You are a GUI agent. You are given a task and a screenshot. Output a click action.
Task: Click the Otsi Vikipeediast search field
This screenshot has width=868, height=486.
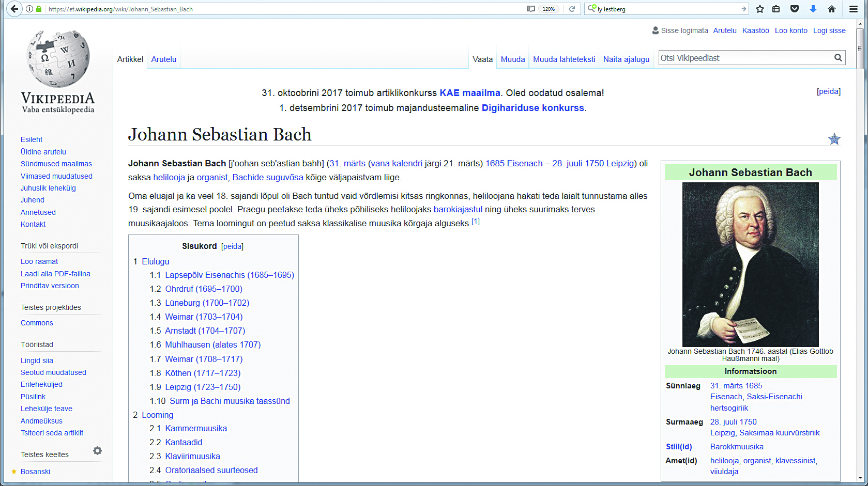[744, 58]
